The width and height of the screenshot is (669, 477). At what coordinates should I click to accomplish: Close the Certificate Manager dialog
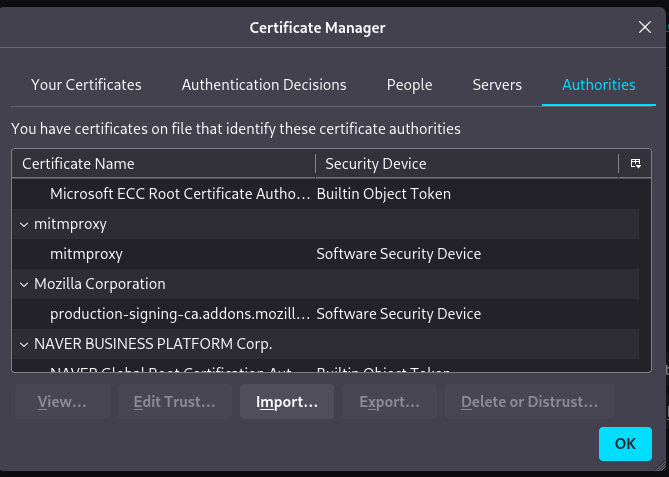(645, 27)
